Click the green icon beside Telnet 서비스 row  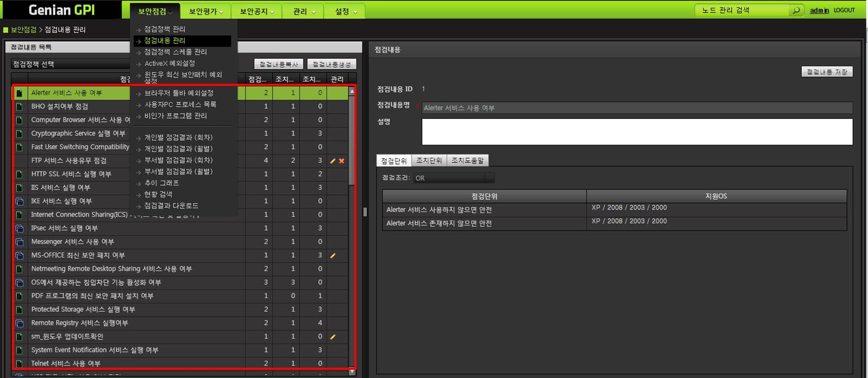[19, 364]
